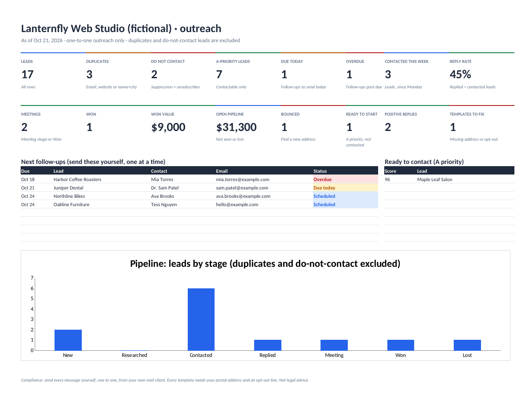The height and width of the screenshot is (411, 532).
Task: Click the Meeting stage bar
Action: tap(334, 345)
